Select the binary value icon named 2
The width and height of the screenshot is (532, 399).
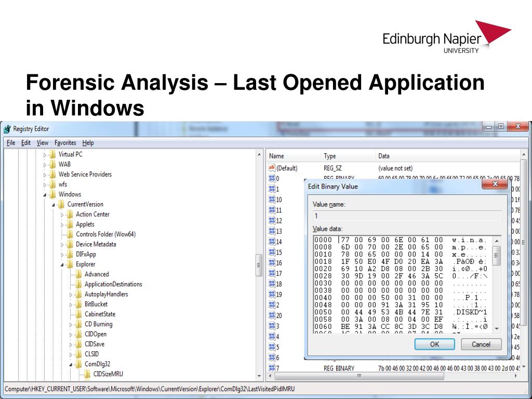pyautogui.click(x=272, y=304)
